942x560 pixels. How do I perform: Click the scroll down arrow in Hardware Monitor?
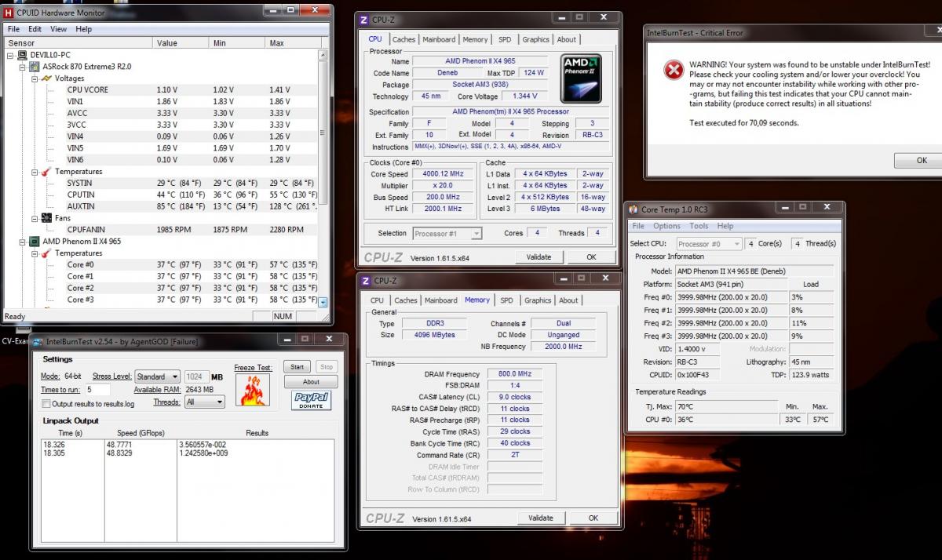click(x=323, y=302)
